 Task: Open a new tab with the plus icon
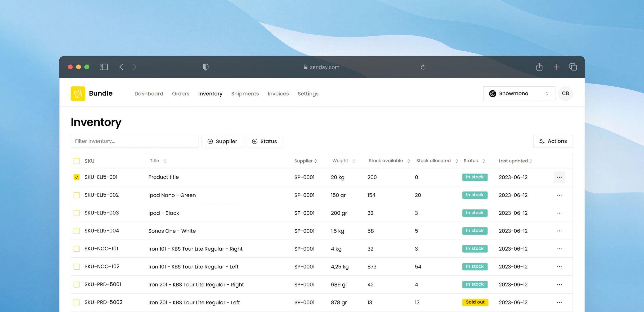click(x=556, y=67)
